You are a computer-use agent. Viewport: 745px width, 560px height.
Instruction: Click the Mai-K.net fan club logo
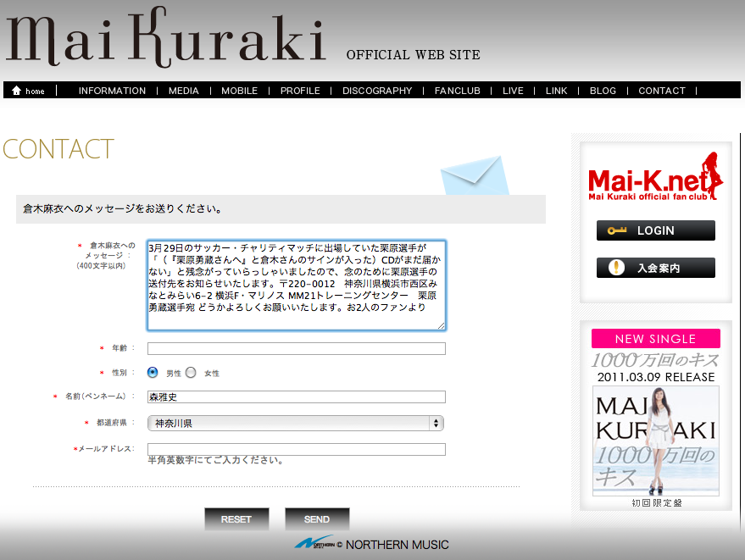coord(656,177)
